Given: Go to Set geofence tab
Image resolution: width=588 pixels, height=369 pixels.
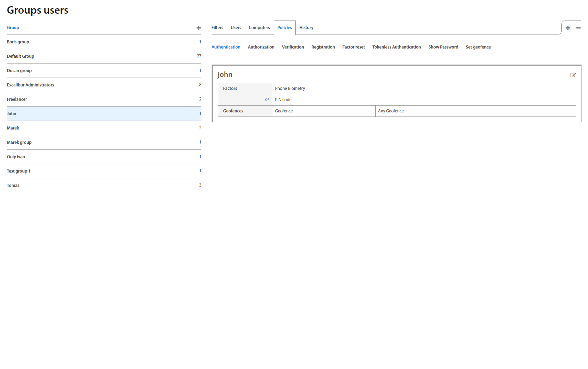Looking at the screenshot, I should [x=478, y=47].
